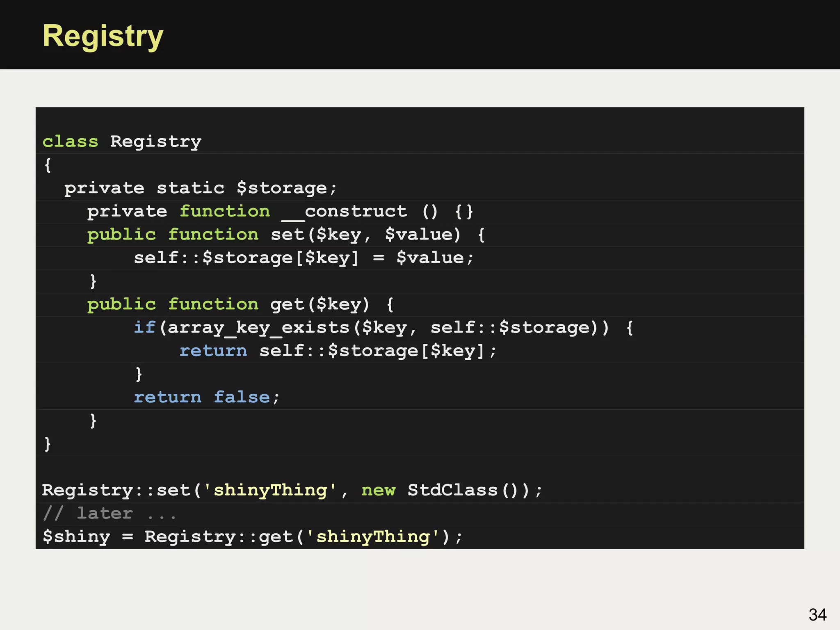840x630 pixels.
Task: Click the slide number 34
Action: click(817, 614)
